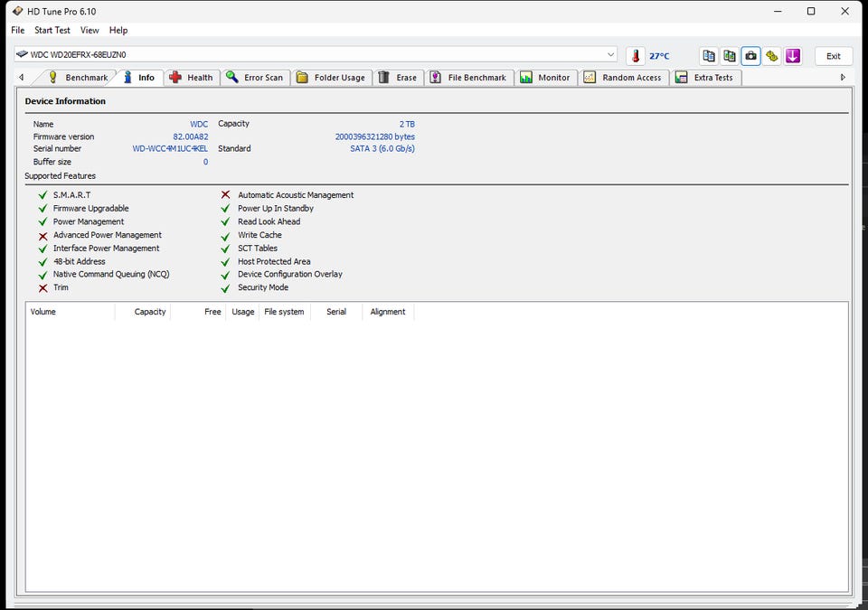
Task: Click the Info tab icon
Action: coord(127,77)
